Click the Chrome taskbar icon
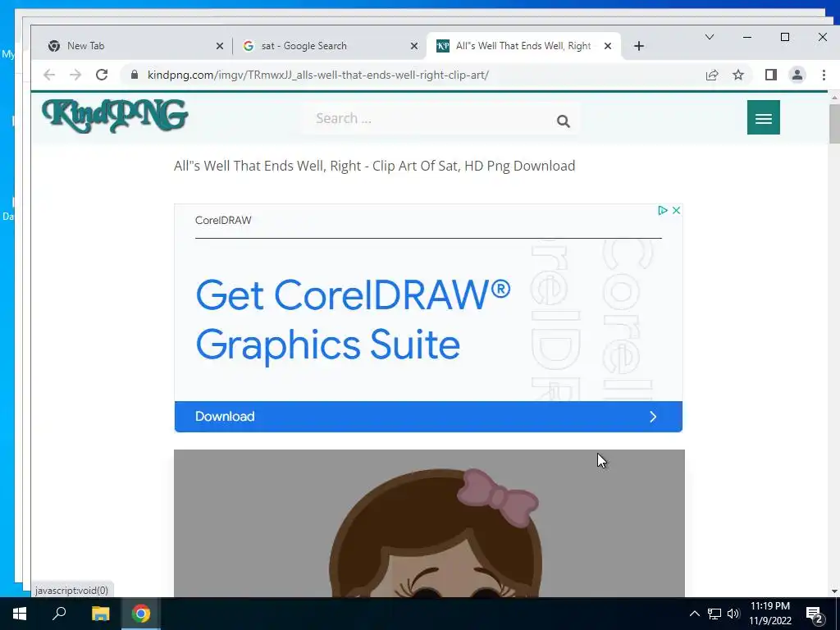 (141, 614)
